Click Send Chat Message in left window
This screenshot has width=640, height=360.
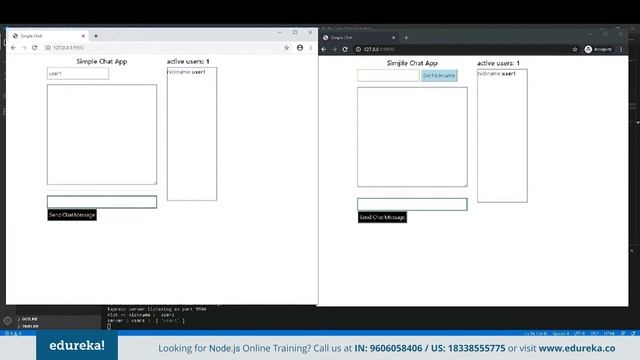tap(72, 215)
